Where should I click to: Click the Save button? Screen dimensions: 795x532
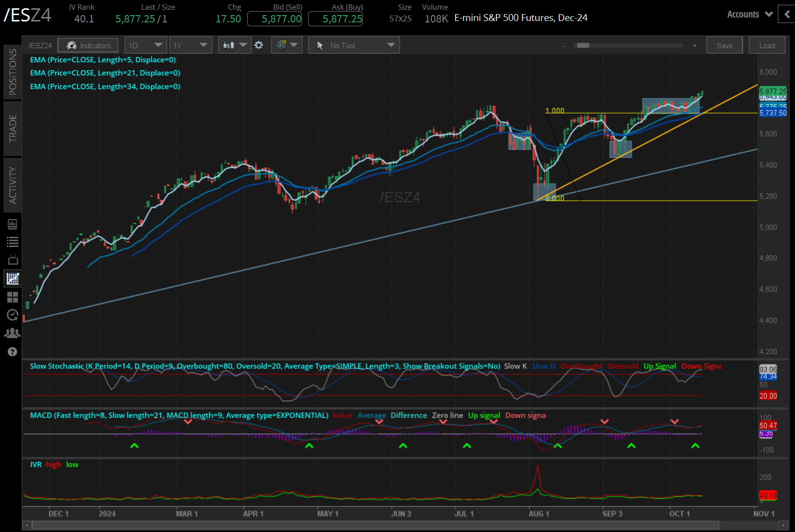[724, 45]
